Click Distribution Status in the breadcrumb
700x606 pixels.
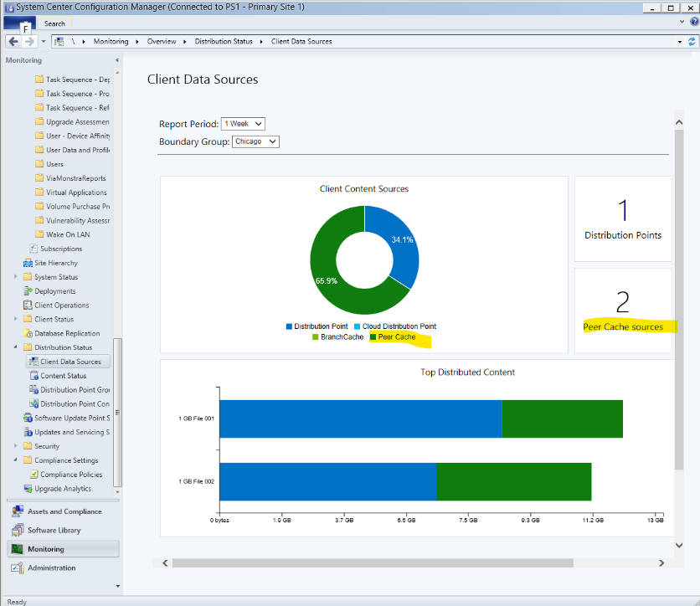[224, 42]
